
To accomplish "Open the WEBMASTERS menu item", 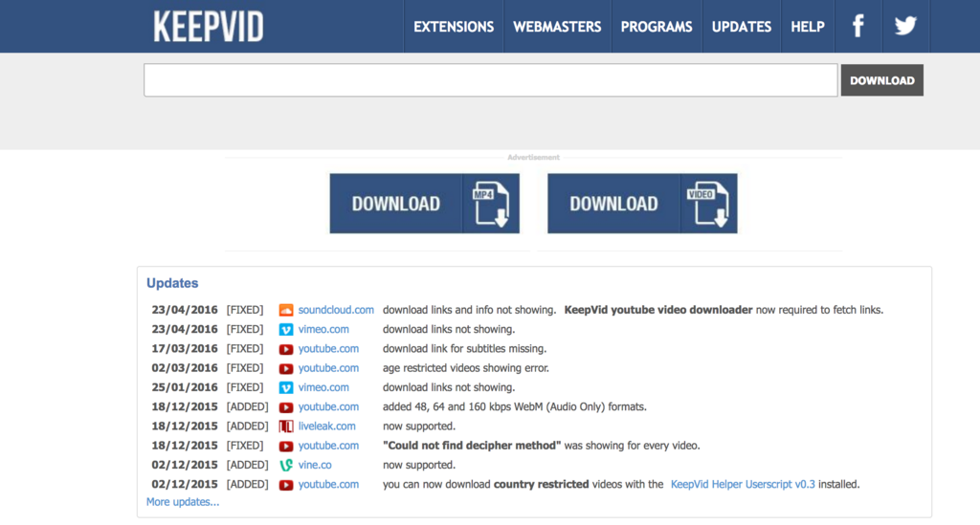I will pyautogui.click(x=557, y=27).
